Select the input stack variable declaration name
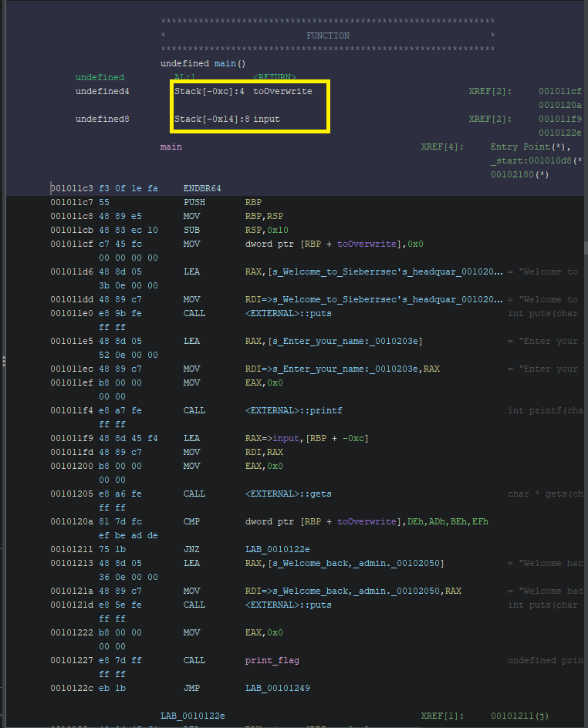The image size is (588, 728). [266, 119]
